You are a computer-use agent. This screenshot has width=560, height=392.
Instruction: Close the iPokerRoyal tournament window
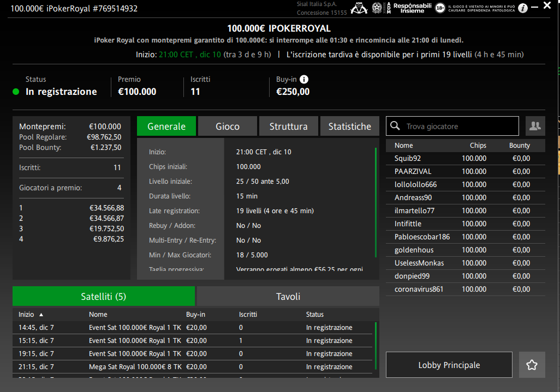click(547, 5)
